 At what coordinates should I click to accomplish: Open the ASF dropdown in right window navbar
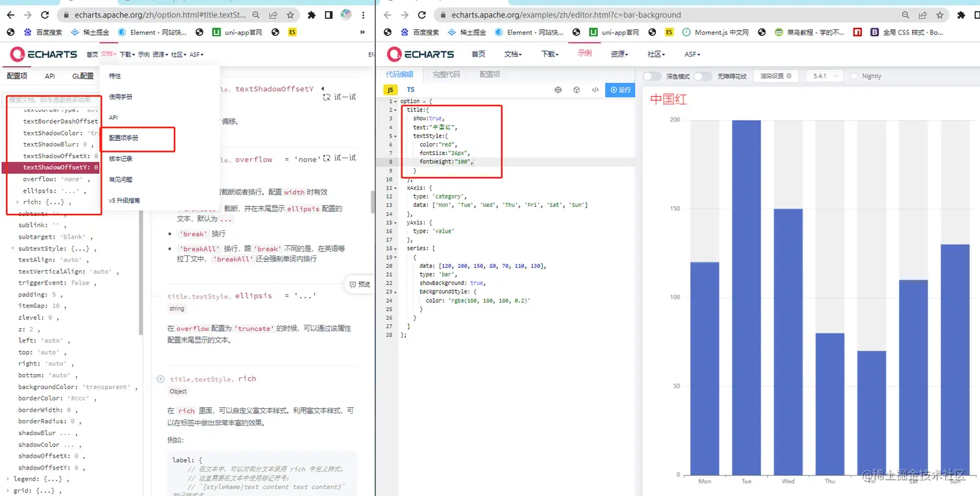point(692,54)
